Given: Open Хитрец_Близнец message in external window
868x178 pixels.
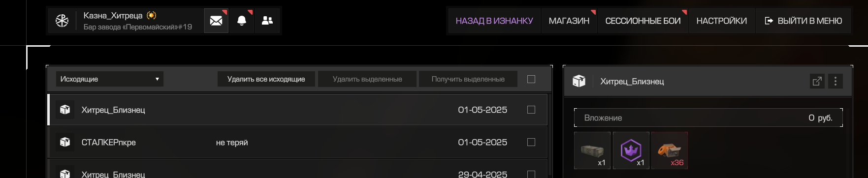Looking at the screenshot, I should click(817, 81).
